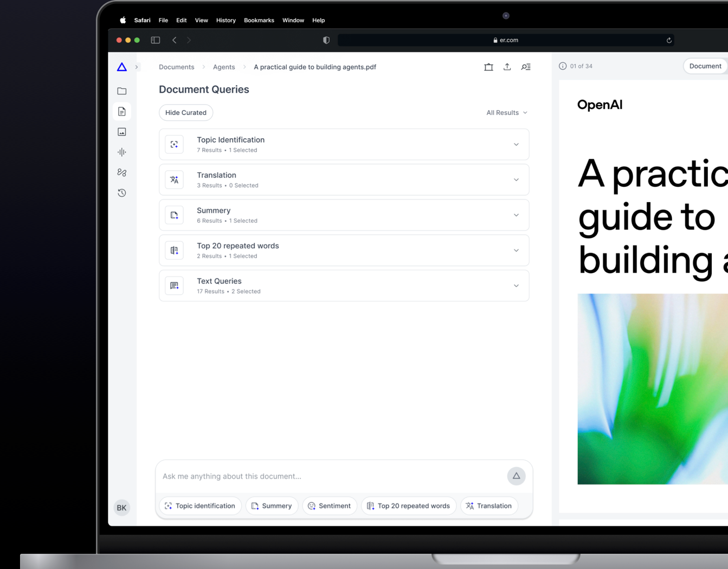Open the image icon in the sidebar
728x569 pixels.
[x=122, y=132]
